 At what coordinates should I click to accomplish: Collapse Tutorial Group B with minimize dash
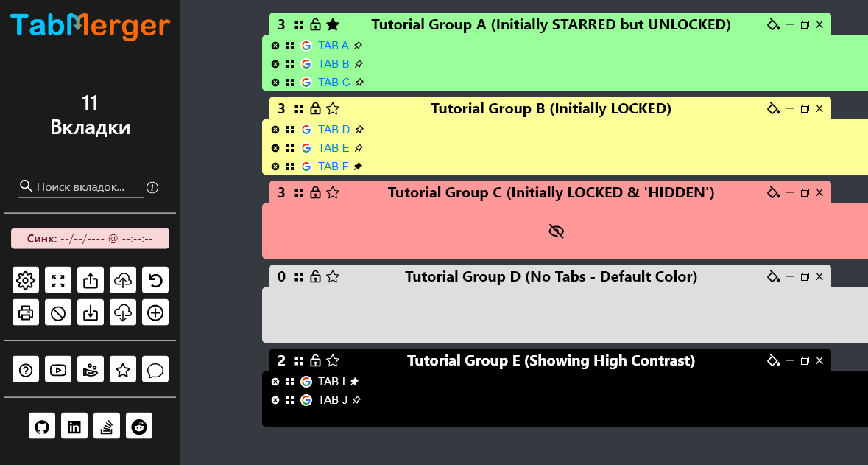click(790, 108)
